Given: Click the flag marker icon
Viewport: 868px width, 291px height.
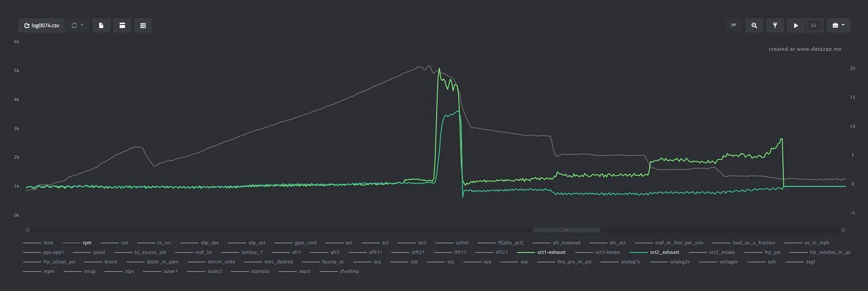Looking at the screenshot, I should coord(733,26).
